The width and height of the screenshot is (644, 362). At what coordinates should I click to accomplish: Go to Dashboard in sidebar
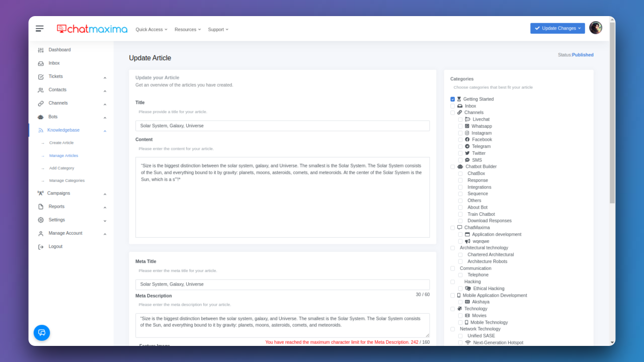click(59, 50)
